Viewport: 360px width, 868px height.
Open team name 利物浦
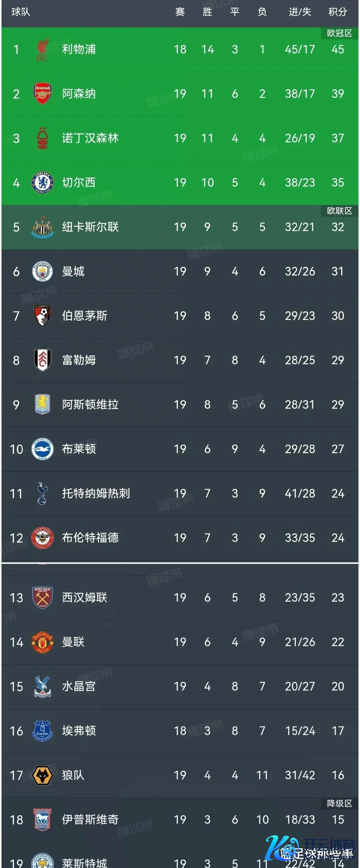(79, 50)
